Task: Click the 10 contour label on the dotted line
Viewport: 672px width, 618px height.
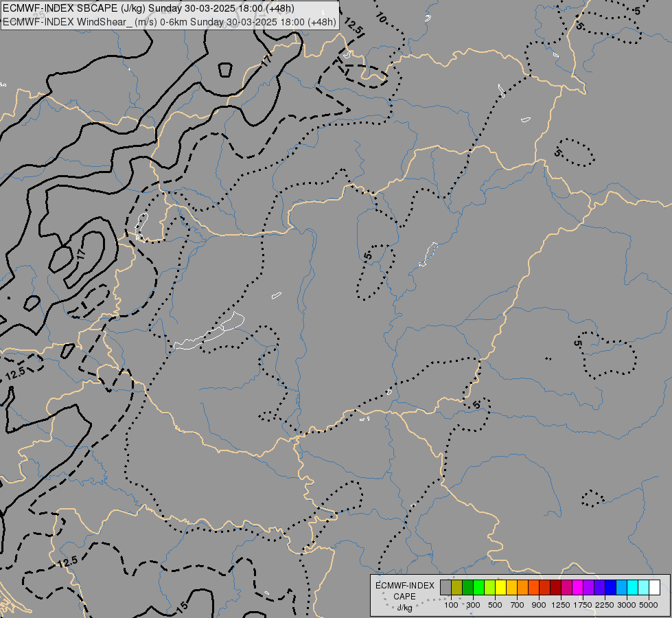Action: tap(381, 18)
